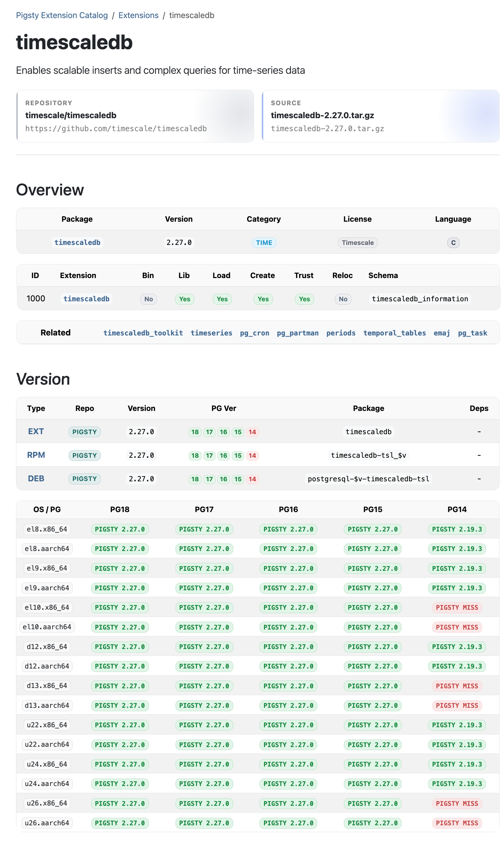Open Pigsty Extension Catalog breadcrumb link
This screenshot has width=504, height=854.
[x=62, y=15]
